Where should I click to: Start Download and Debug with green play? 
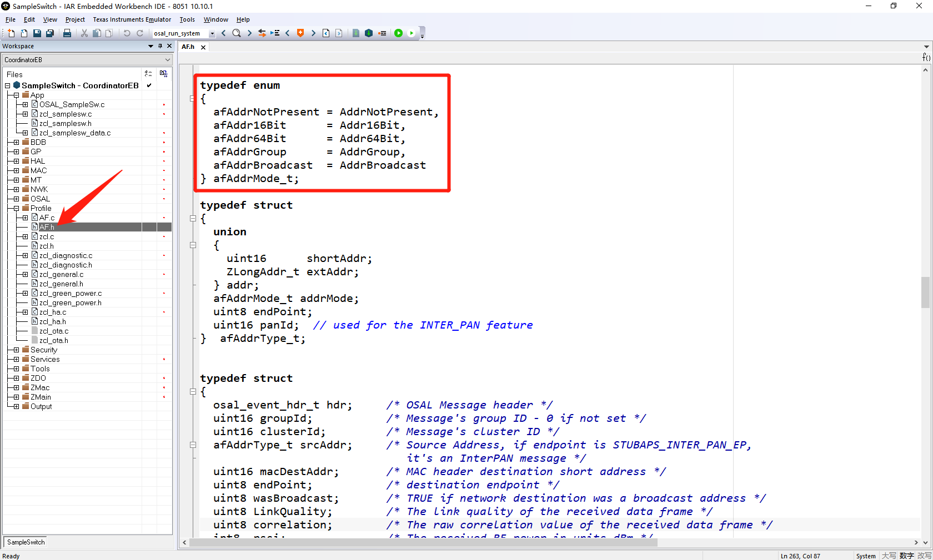point(398,33)
